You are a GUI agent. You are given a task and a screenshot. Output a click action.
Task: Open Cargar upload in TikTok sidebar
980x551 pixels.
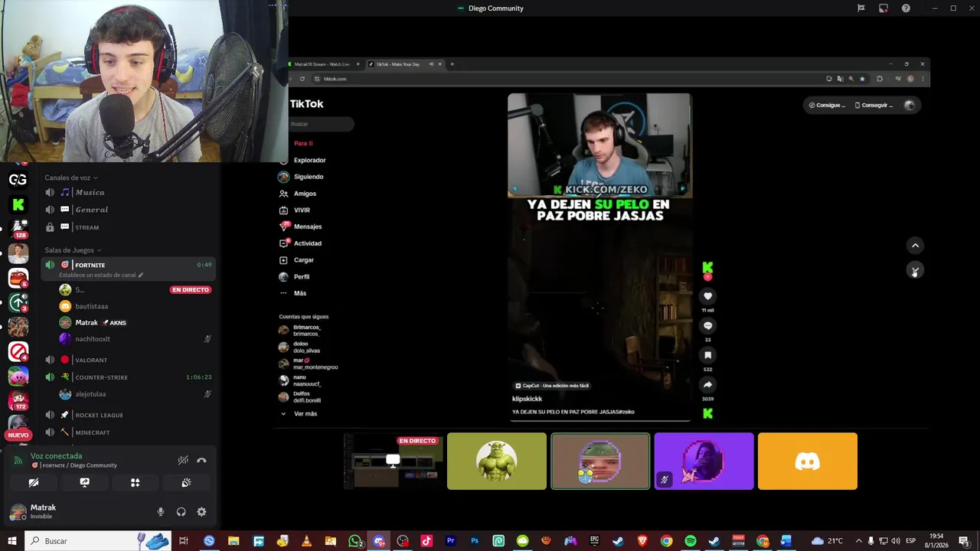(x=298, y=260)
